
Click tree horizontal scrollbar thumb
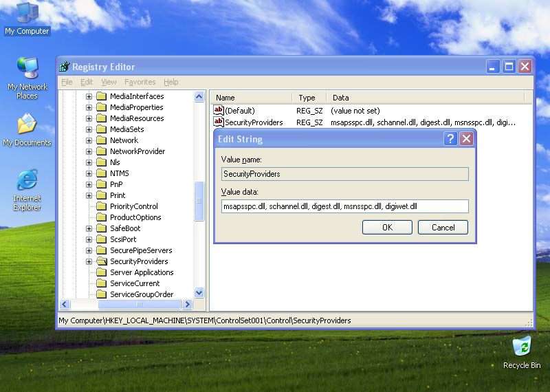140,304
